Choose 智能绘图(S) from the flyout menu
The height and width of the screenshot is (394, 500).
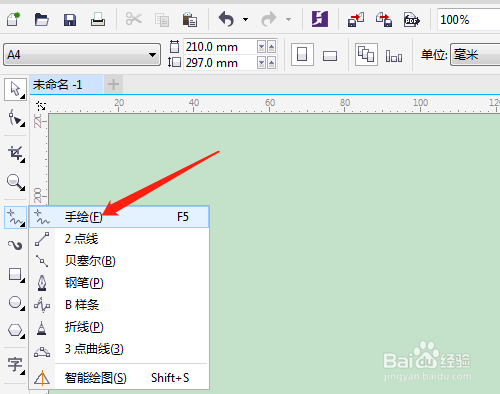(119, 378)
